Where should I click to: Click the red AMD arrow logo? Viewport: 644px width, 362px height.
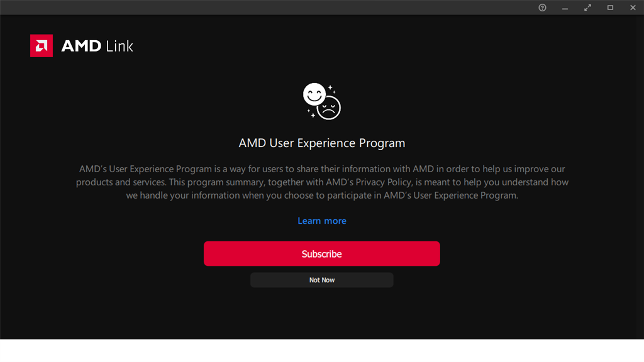(x=42, y=46)
